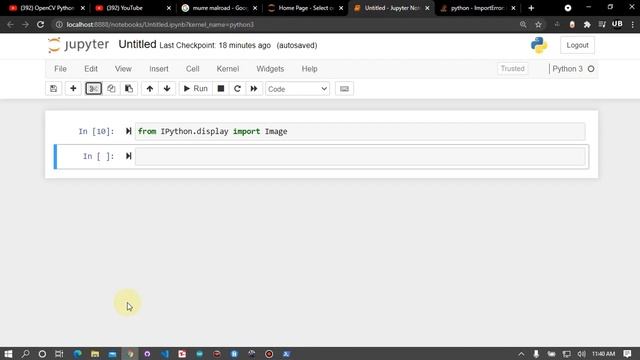
Task: Move selected cell down
Action: pos(167,89)
